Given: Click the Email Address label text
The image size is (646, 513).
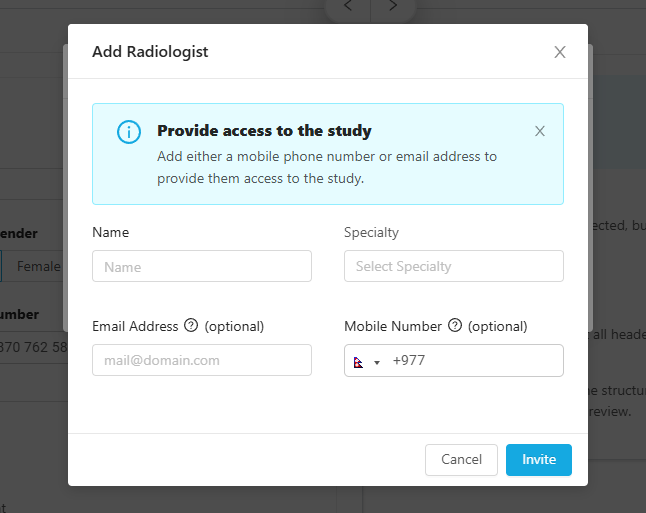Looking at the screenshot, I should (x=135, y=326).
